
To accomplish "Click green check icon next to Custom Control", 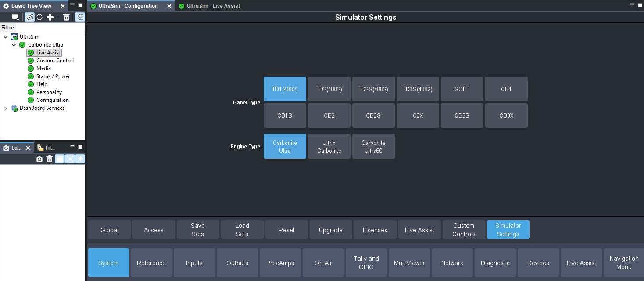I will tap(31, 61).
